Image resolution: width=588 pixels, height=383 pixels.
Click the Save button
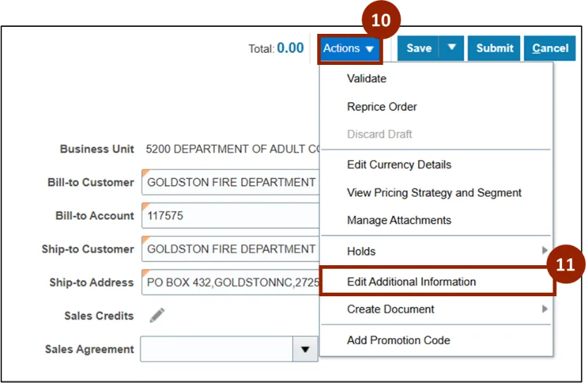tap(419, 49)
